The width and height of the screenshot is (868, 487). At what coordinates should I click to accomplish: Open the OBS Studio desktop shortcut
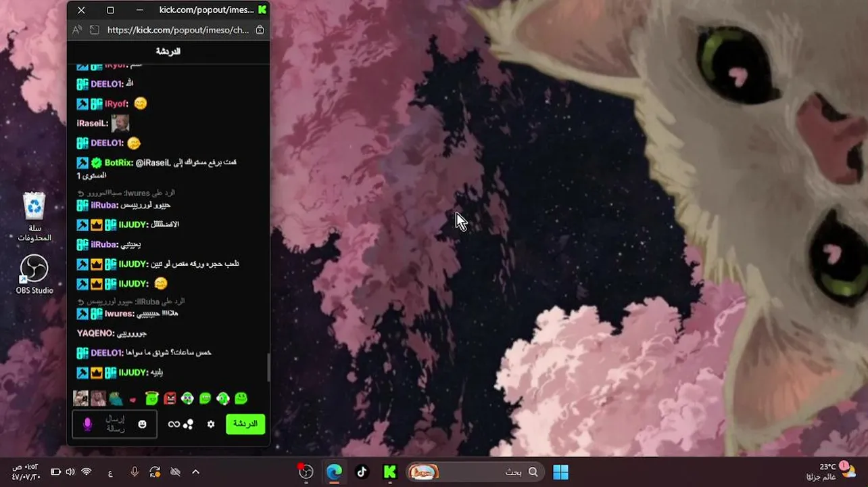click(x=34, y=275)
